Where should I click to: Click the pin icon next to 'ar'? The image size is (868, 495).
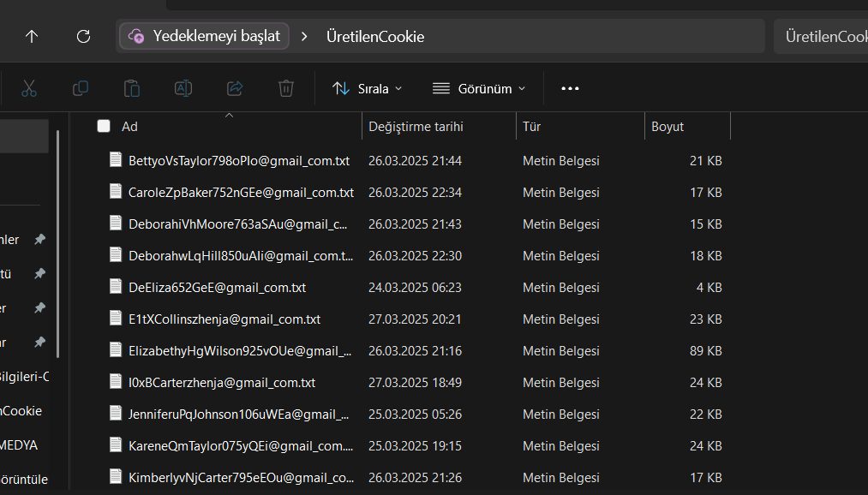[40, 343]
